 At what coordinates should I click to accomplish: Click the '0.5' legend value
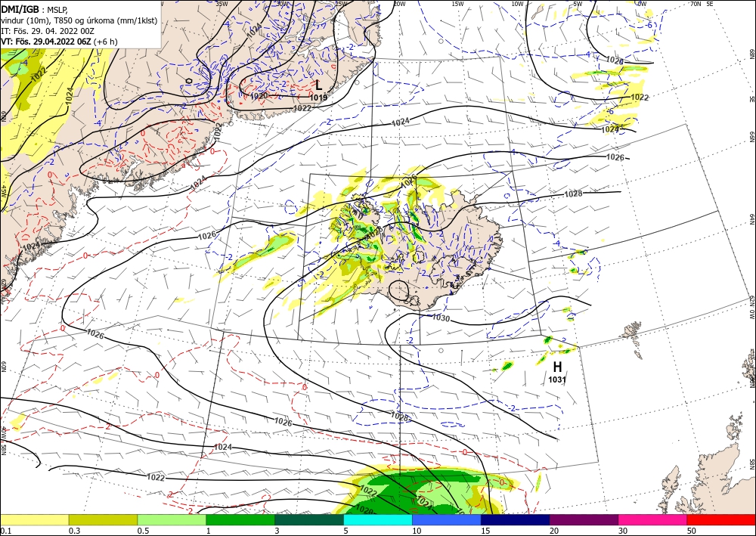143,531
